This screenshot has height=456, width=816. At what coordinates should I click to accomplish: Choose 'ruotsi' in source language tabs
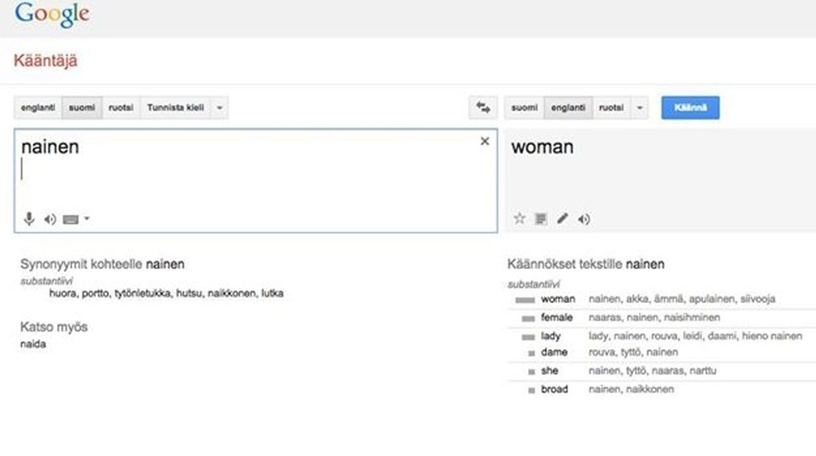120,108
